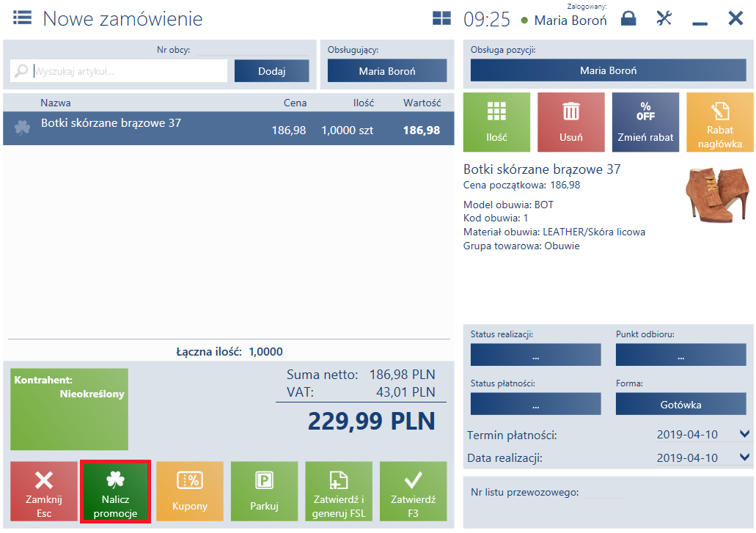
Task: Click the Ilość quantity tile
Action: 496,122
